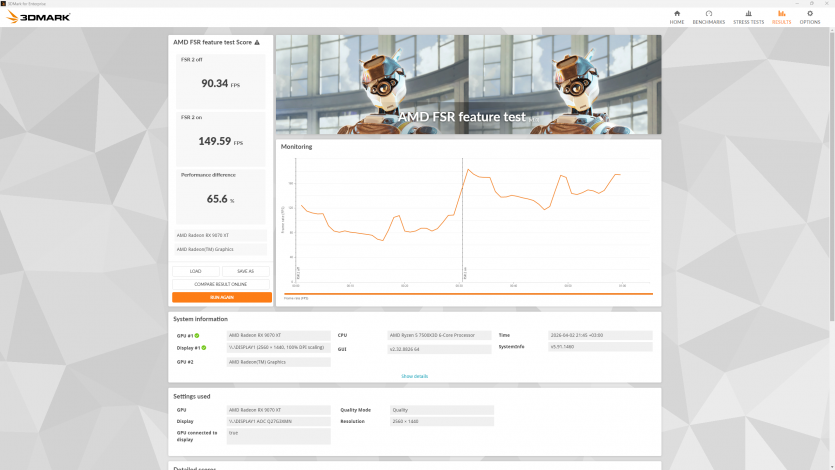Go to the Home tab

(677, 16)
